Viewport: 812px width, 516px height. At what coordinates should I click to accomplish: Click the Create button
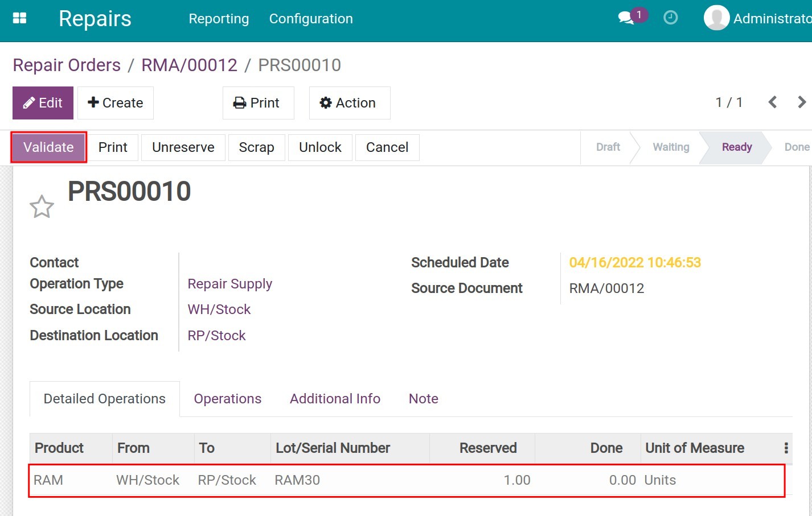pyautogui.click(x=116, y=103)
